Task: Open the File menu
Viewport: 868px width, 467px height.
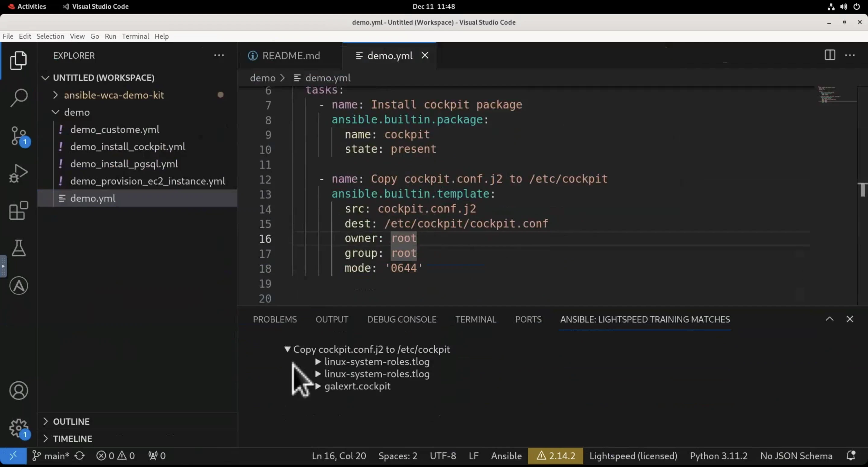Action: [8, 36]
